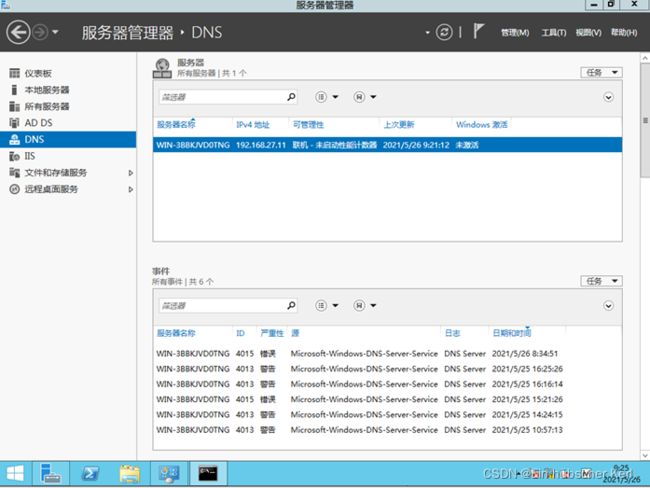Open the 管理(M) menu
This screenshot has height=488, width=650.
point(515,32)
